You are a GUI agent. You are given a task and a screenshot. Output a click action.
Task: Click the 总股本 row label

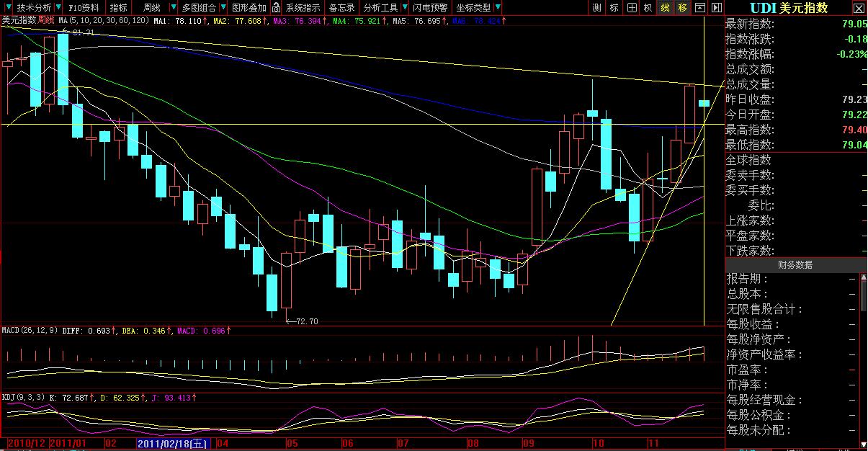(x=748, y=294)
